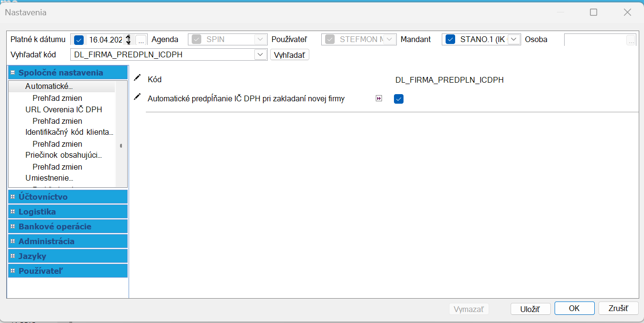This screenshot has height=323, width=644.
Task: Click the Vyhľadať button
Action: pyautogui.click(x=289, y=54)
